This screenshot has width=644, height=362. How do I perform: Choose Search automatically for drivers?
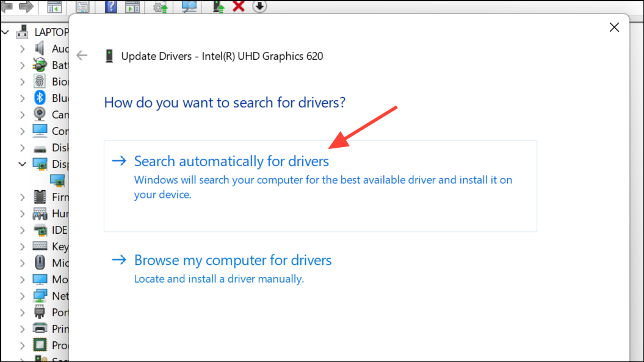click(x=231, y=161)
